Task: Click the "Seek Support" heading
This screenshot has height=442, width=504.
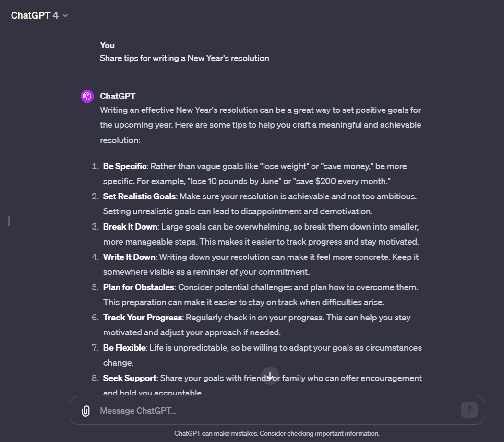Action: (x=130, y=378)
